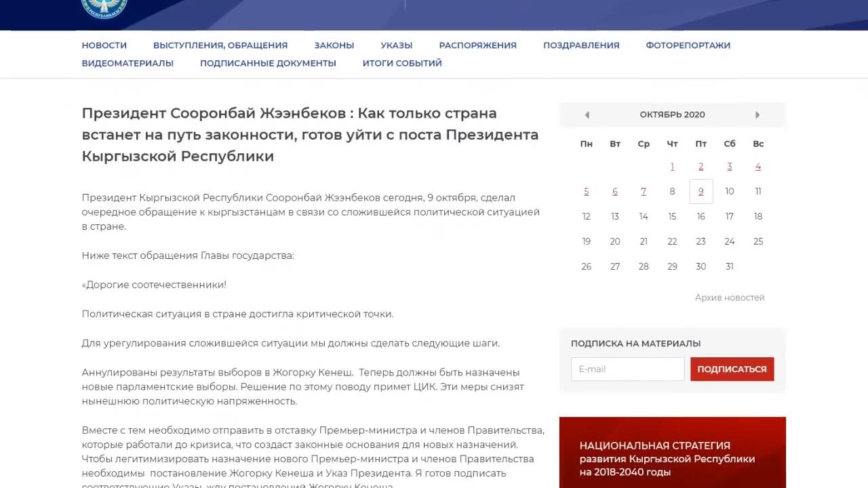Open Итоги событий section

402,63
